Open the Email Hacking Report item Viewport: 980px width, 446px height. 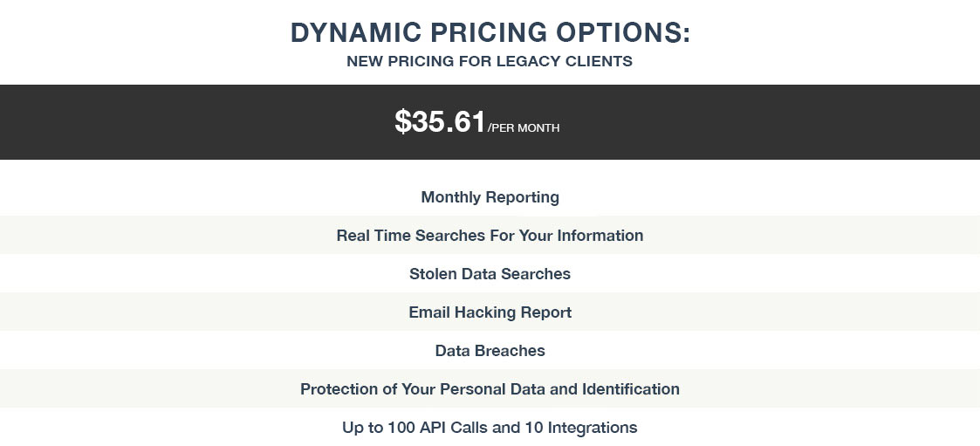click(490, 312)
